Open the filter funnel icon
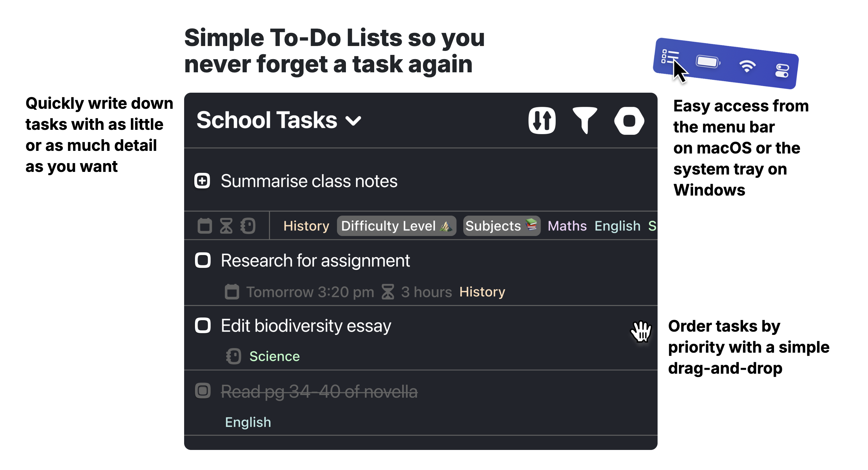868x470 pixels. (x=585, y=121)
